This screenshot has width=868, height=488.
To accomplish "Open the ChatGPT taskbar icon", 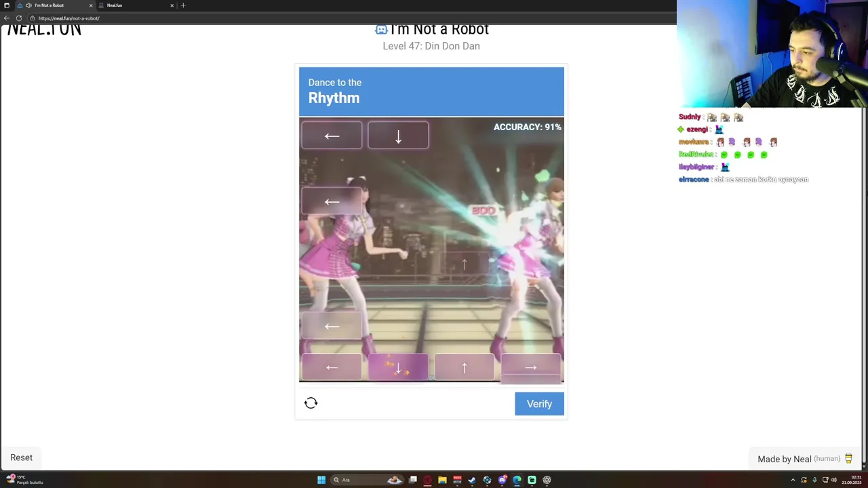I will pos(547,480).
